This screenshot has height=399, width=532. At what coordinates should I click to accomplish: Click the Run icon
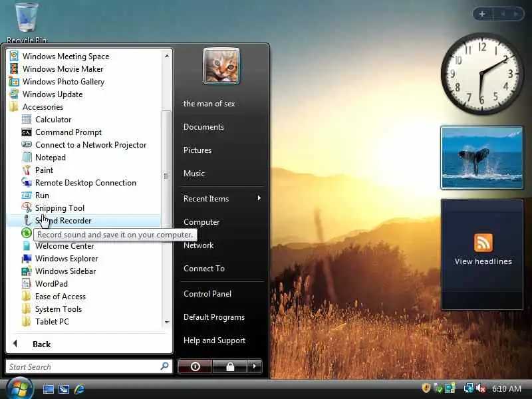coord(27,195)
